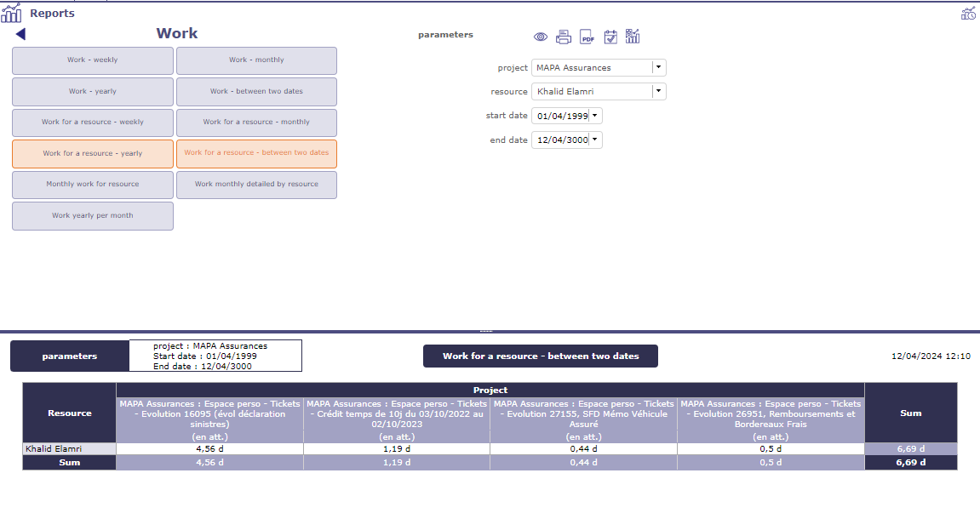Pick 'Work monthly detailed by resource' report
The height and width of the screenshot is (513, 980).
[x=256, y=185]
